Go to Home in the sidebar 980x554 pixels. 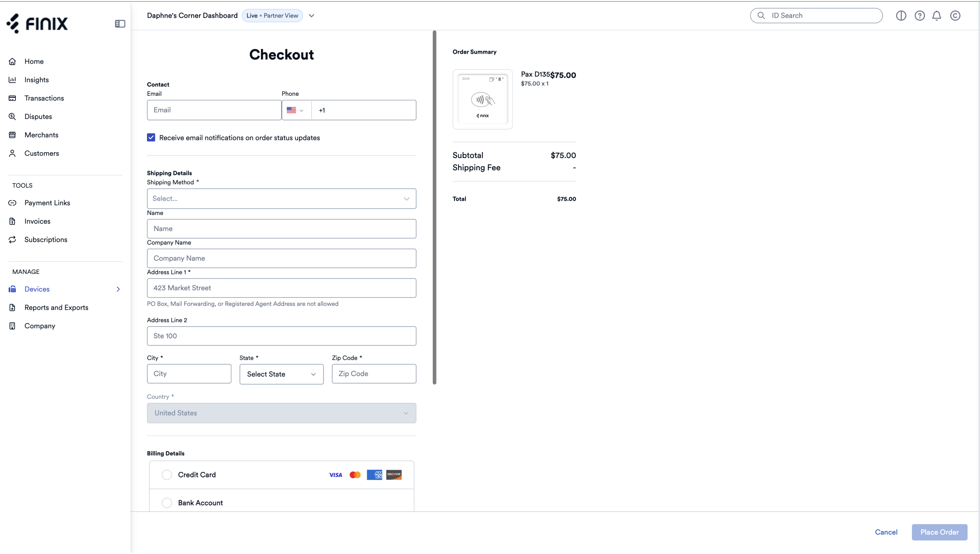pyautogui.click(x=34, y=61)
